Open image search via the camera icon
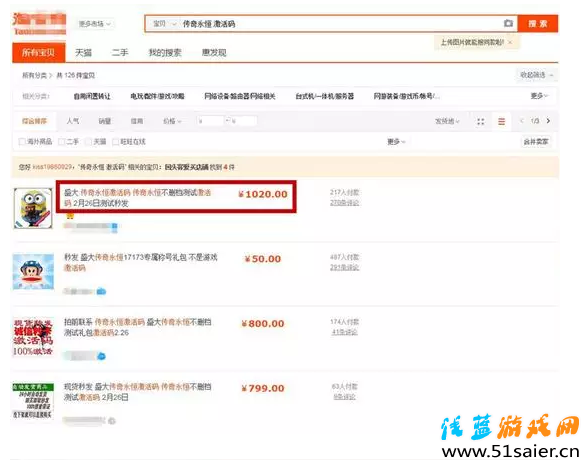585x460 pixels. [508, 24]
